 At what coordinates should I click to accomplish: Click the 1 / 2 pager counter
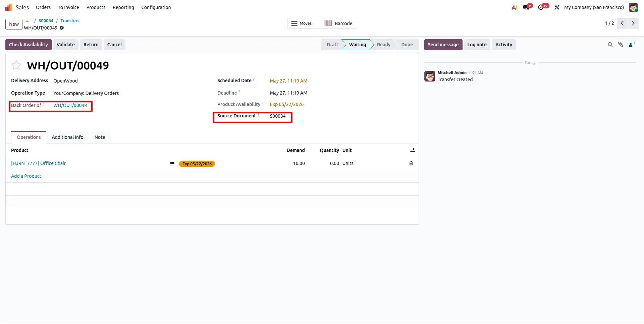click(609, 23)
